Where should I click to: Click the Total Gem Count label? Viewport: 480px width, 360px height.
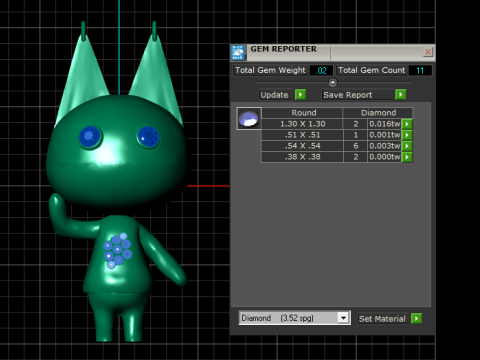pyautogui.click(x=371, y=70)
